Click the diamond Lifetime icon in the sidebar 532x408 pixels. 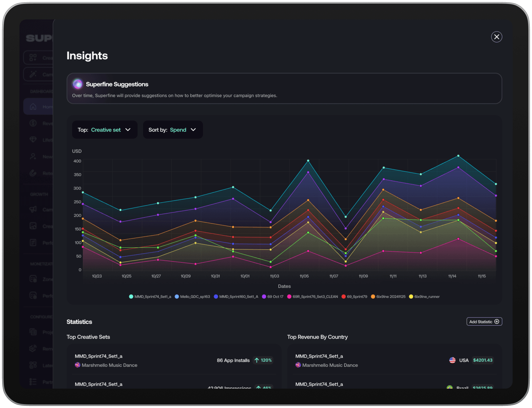(x=33, y=140)
